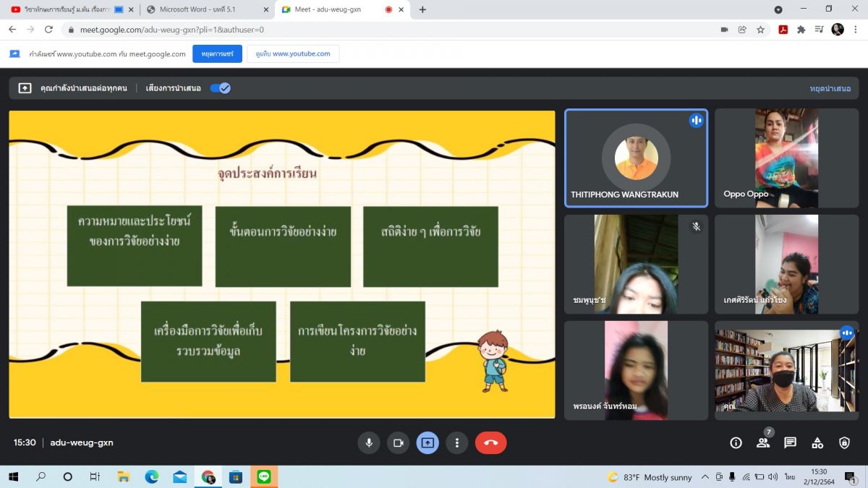Click the stop presenting link
This screenshot has height=488, width=868.
pos(830,88)
